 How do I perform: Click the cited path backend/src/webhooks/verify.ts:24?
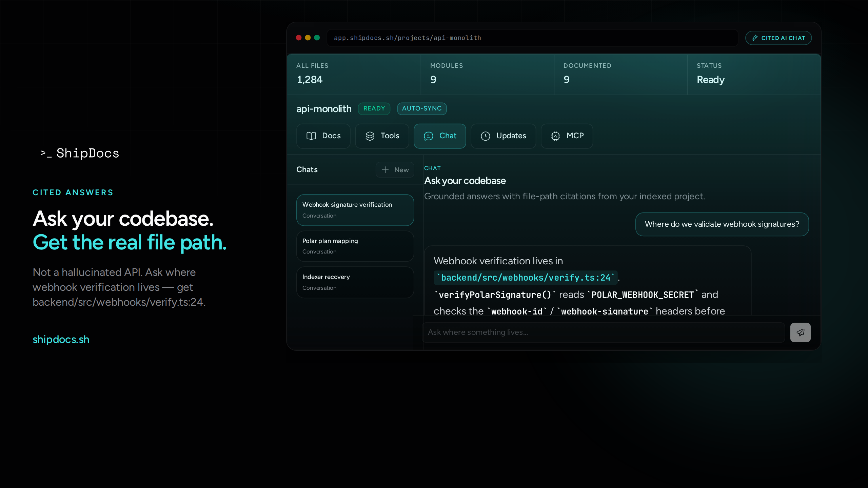tap(526, 278)
